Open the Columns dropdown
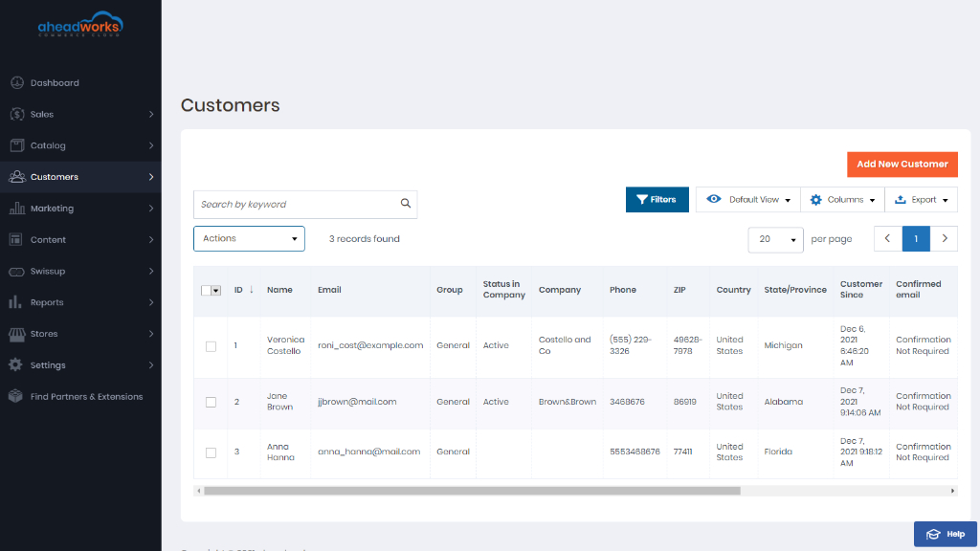 [x=842, y=200]
